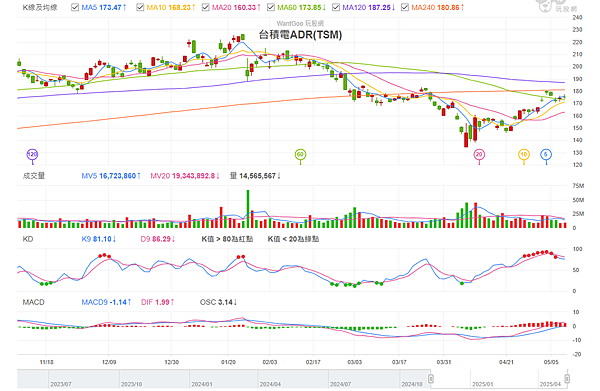Click the 2023/07 label in the range navigator
This screenshot has width=600, height=391.
61,384
